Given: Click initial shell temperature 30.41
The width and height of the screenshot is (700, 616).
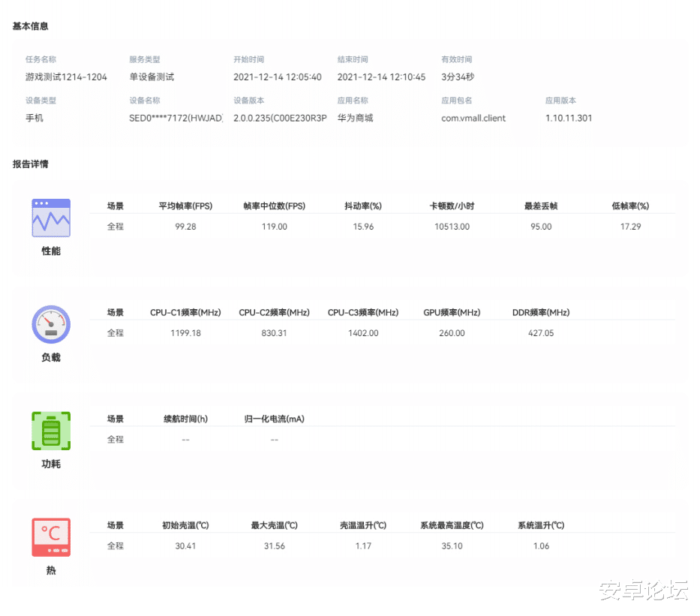Looking at the screenshot, I should coord(185,546).
